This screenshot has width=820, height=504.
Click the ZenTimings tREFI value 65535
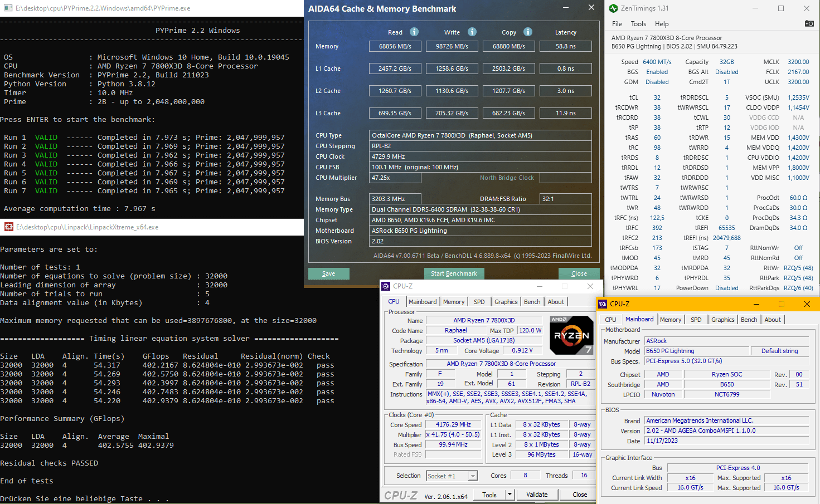[x=727, y=228]
